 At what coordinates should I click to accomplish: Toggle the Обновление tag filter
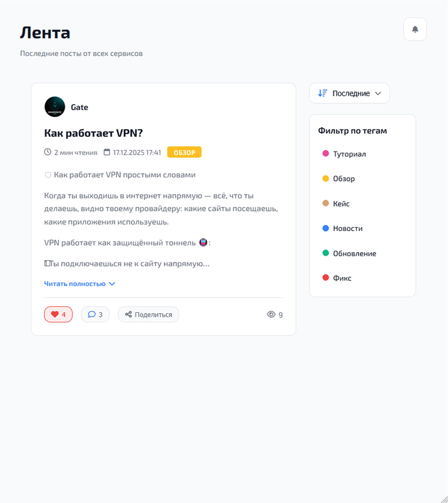click(x=354, y=253)
